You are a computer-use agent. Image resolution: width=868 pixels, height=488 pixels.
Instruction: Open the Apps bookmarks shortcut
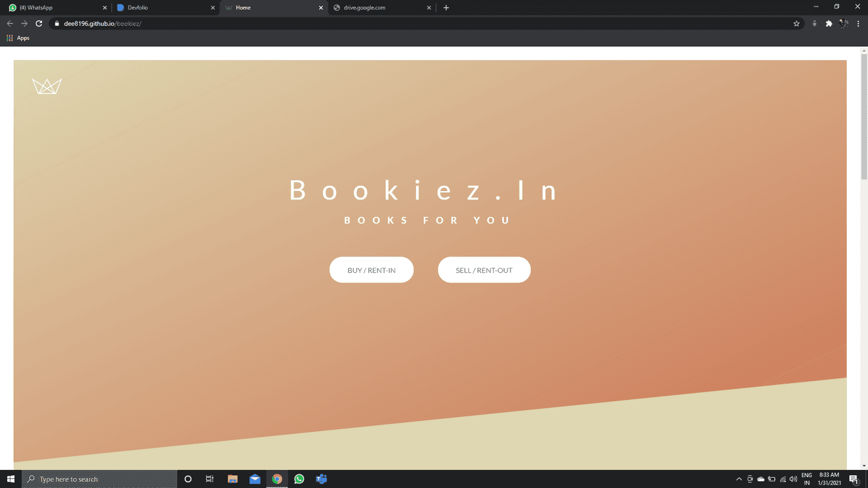pyautogui.click(x=17, y=38)
